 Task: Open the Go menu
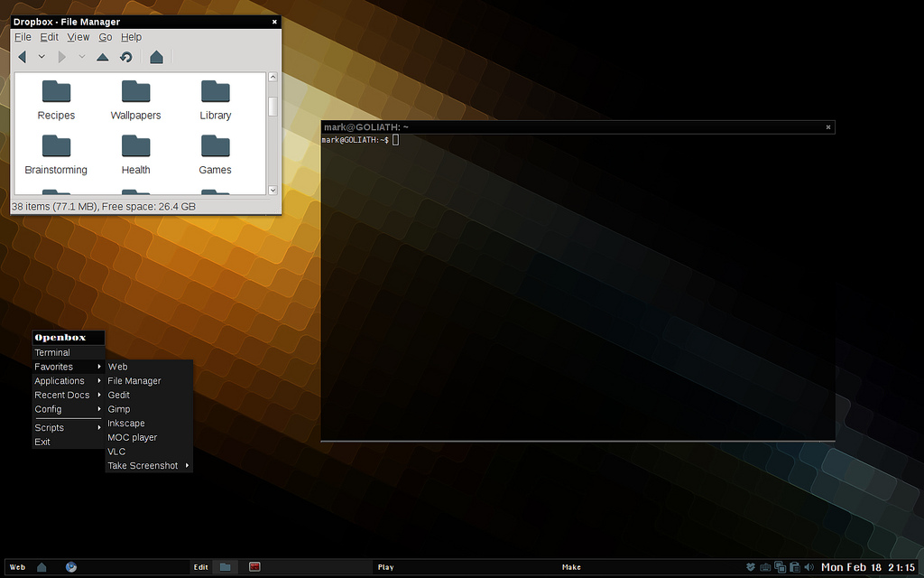pyautogui.click(x=105, y=37)
